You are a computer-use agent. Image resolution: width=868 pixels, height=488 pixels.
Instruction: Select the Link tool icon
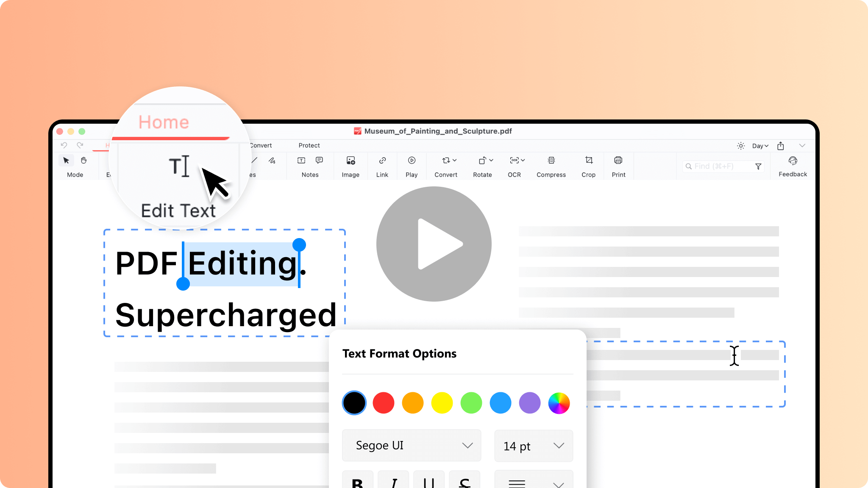(x=382, y=161)
